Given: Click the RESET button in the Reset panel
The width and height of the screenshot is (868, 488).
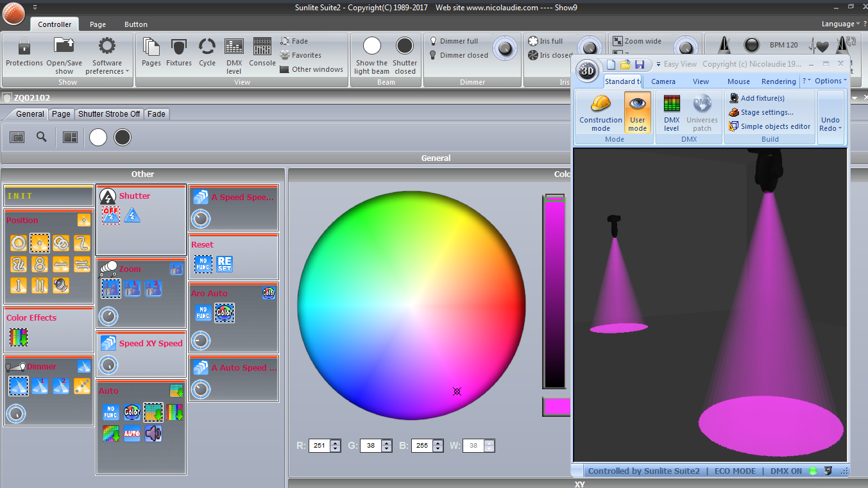Looking at the screenshot, I should point(225,264).
